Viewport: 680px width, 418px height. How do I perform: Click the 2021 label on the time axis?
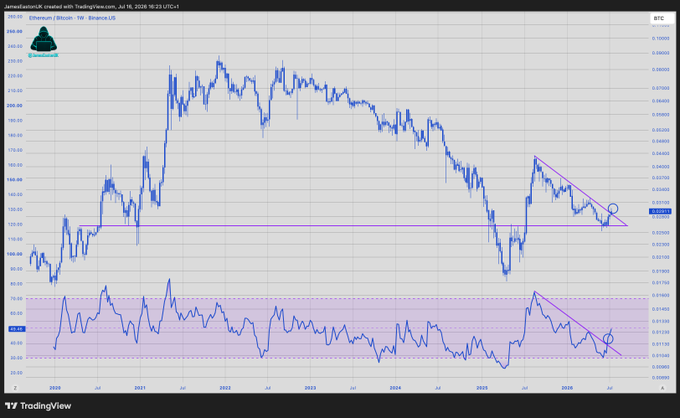coord(140,388)
